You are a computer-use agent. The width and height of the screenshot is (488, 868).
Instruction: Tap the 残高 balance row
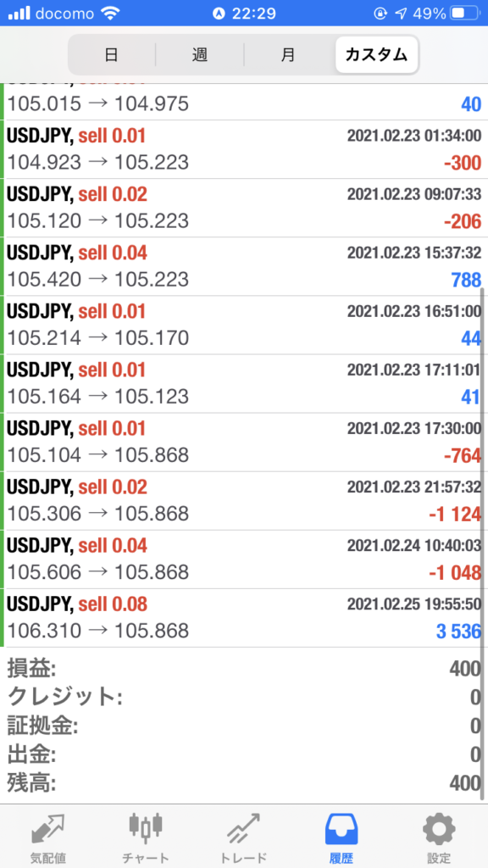coord(244,782)
